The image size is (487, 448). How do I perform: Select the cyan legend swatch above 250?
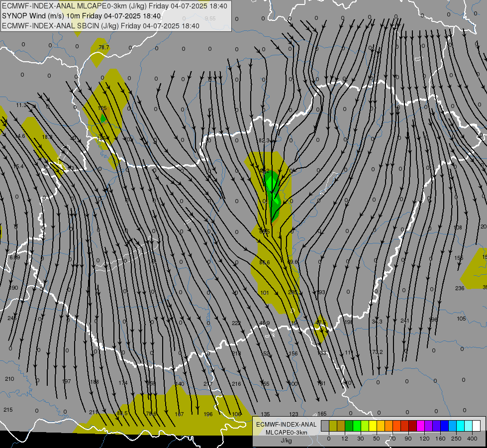pyautogui.click(x=460, y=426)
